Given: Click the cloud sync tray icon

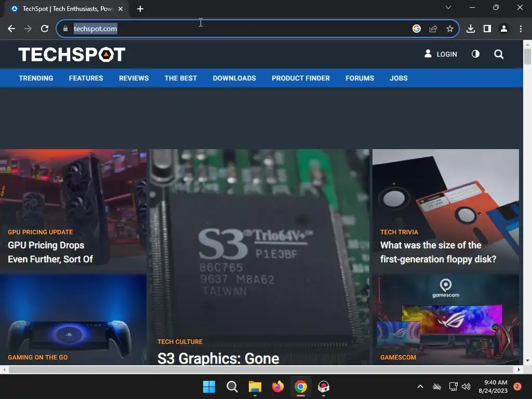Looking at the screenshot, I should pyautogui.click(x=437, y=387).
